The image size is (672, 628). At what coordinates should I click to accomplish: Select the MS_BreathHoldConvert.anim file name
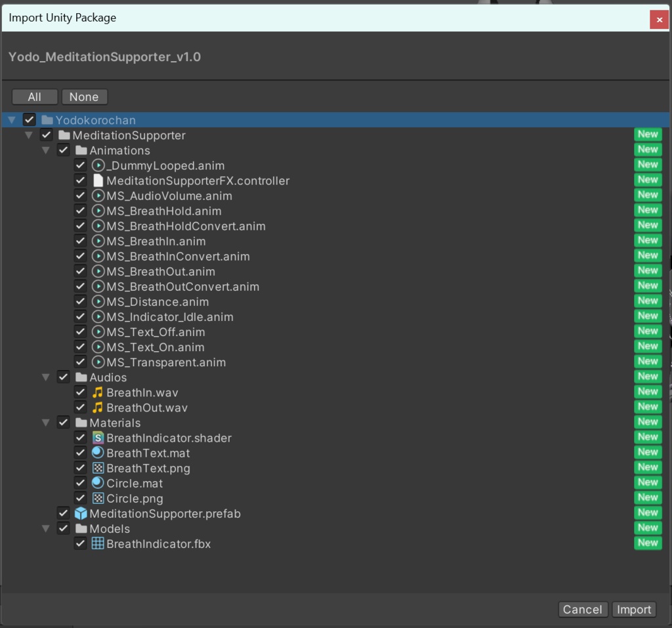186,226
